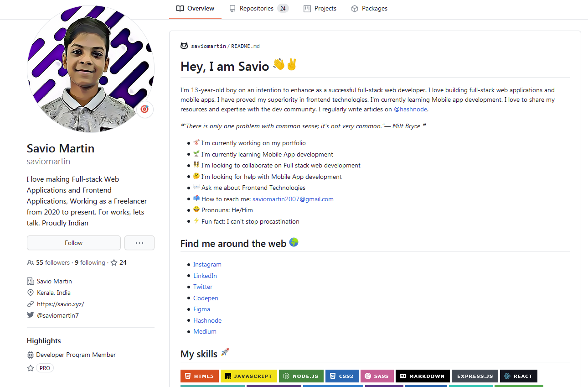The image size is (588, 387).
Task: Click the "Find me around the web" heading
Action: tap(233, 243)
